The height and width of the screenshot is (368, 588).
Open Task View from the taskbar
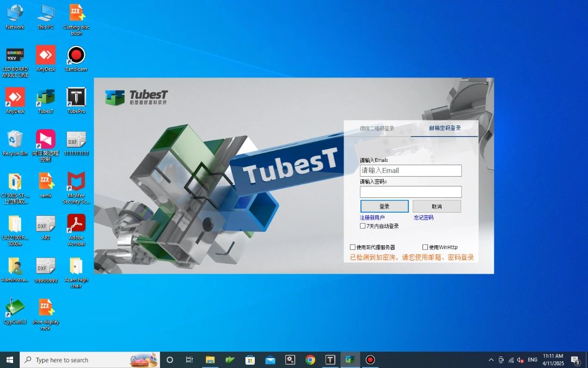coord(189,360)
